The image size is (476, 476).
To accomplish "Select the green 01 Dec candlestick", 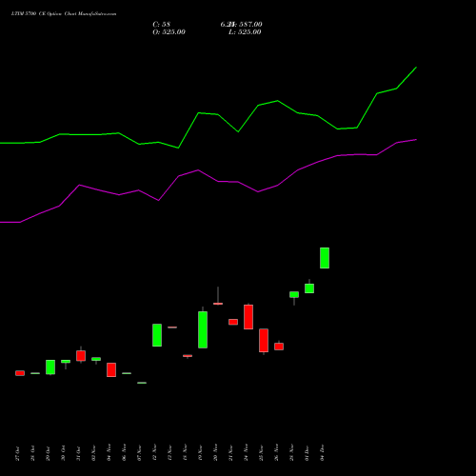I will tap(309, 288).
